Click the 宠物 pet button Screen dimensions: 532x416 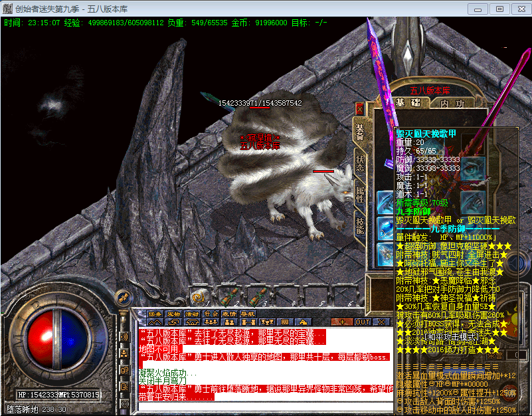174,314
